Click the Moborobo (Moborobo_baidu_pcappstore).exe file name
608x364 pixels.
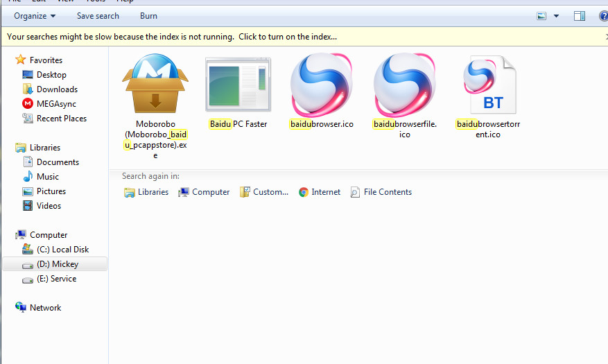155,139
